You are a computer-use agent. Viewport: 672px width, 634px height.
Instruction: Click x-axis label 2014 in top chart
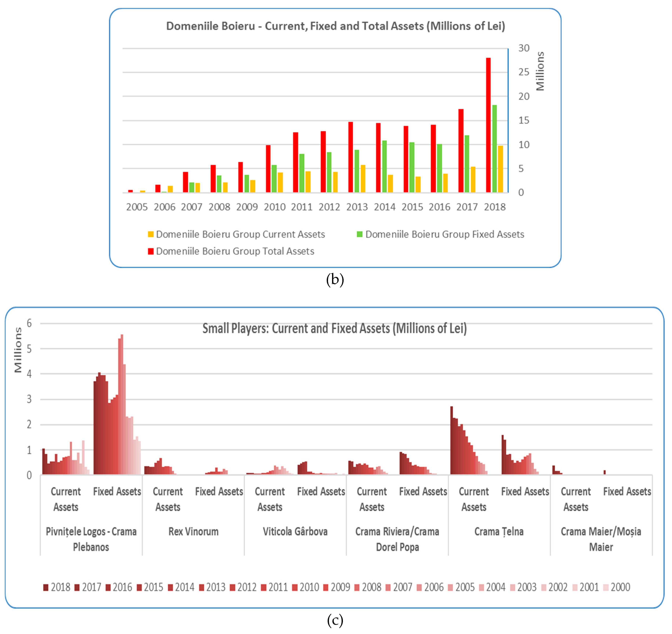(385, 207)
